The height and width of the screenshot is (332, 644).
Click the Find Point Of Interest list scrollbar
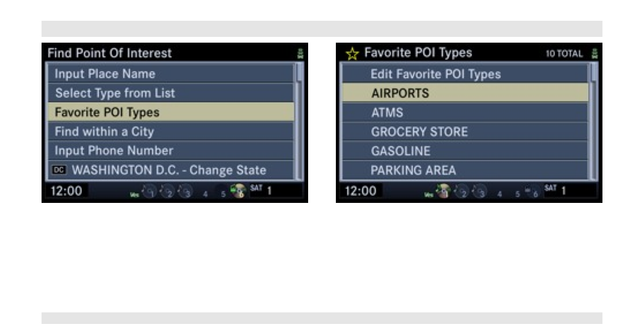coord(299,122)
